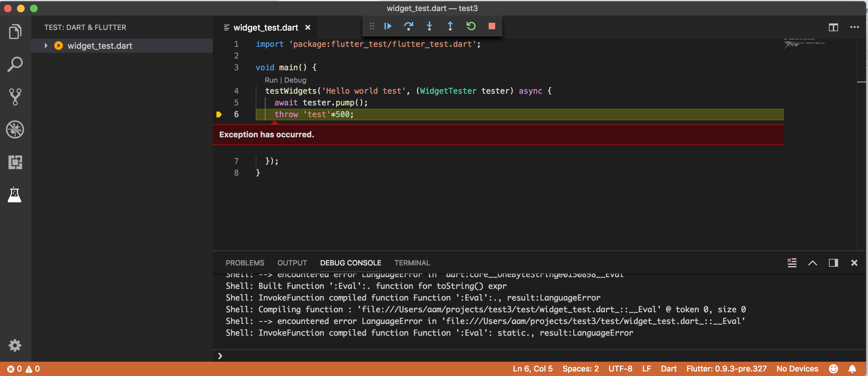868x376 pixels.
Task: Open the Extensions view icon
Action: 15,162
